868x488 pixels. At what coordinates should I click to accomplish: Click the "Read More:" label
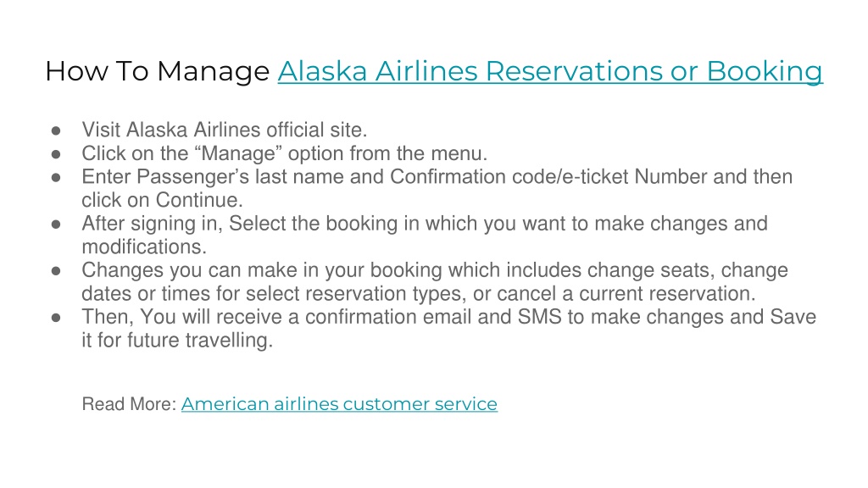(x=129, y=404)
